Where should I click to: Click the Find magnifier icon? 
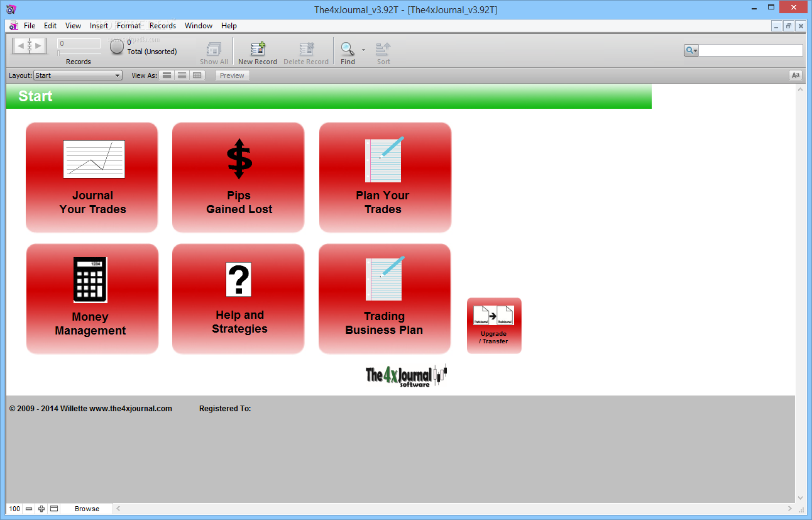(348, 49)
